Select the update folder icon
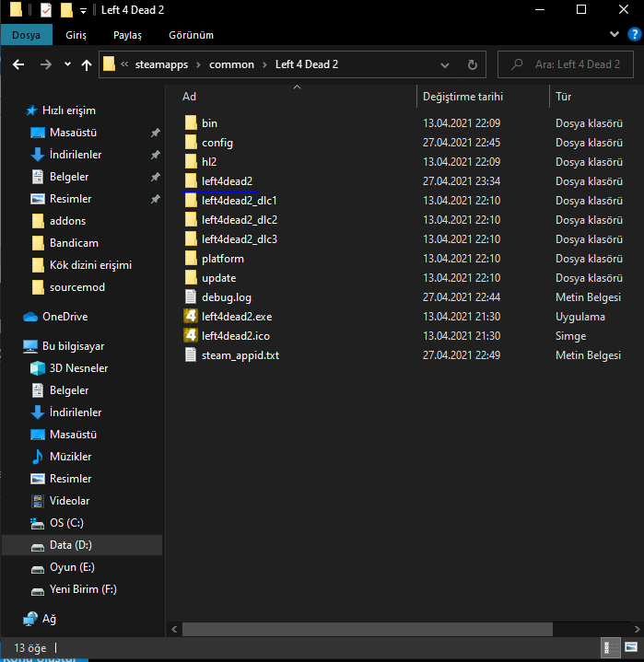The image size is (644, 662). coord(191,278)
